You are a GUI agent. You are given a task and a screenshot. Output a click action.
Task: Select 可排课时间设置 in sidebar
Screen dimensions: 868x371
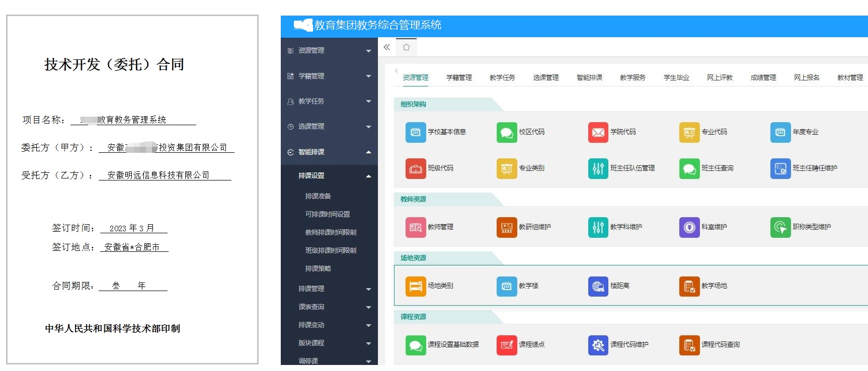point(328,214)
